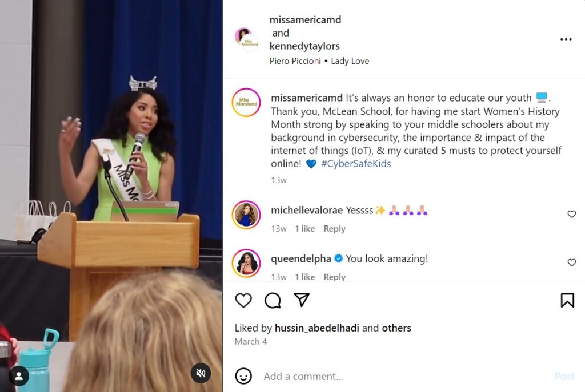Unmute the video with the speaker icon
Image resolution: width=585 pixels, height=392 pixels.
[201, 373]
